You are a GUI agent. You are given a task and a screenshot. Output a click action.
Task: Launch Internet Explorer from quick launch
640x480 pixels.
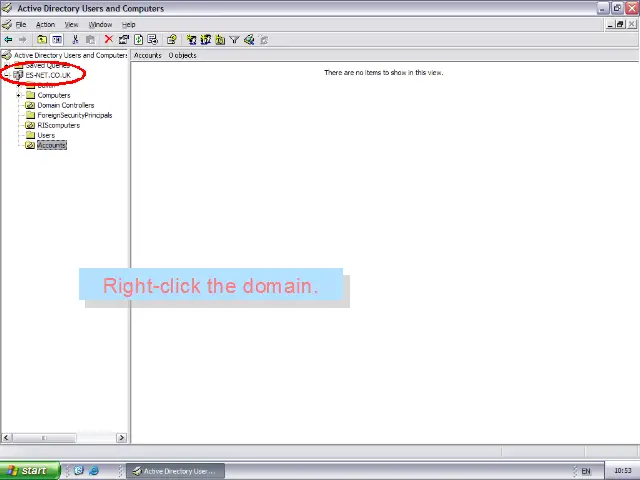point(94,471)
